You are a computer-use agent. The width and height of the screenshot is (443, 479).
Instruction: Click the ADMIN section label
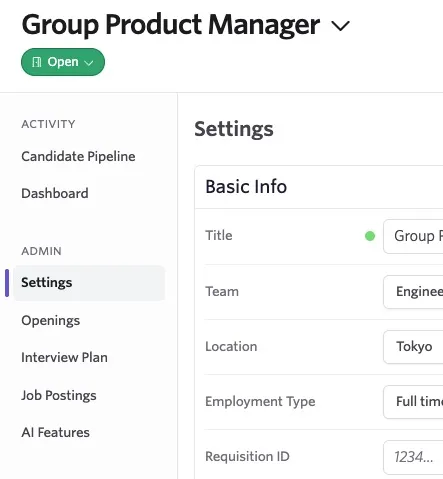click(41, 251)
